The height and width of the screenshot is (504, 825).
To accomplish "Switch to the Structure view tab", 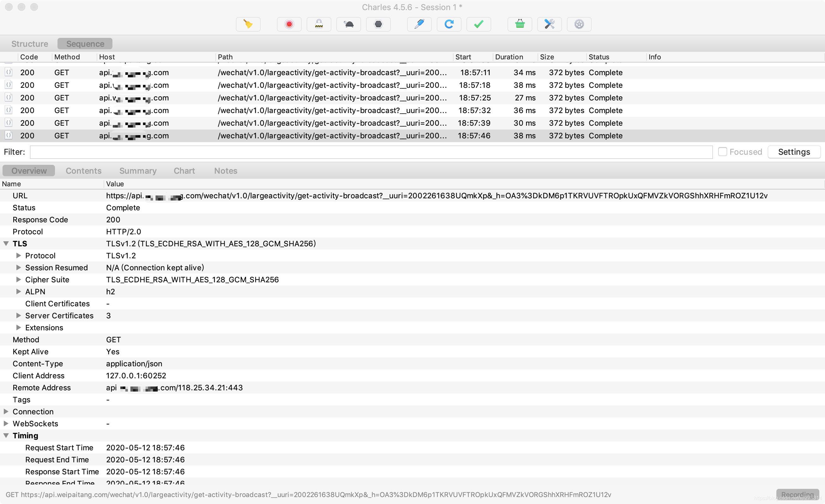I will tap(29, 44).
